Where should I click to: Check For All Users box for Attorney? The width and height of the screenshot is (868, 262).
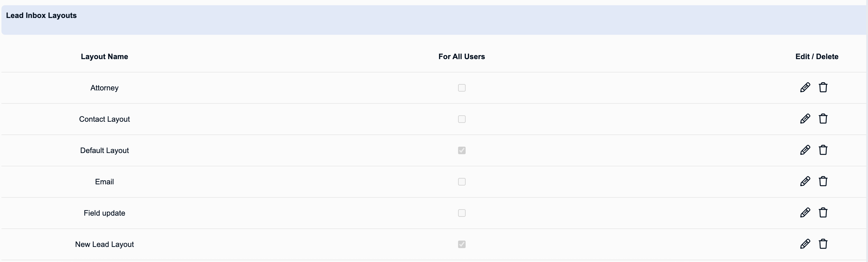point(462,88)
